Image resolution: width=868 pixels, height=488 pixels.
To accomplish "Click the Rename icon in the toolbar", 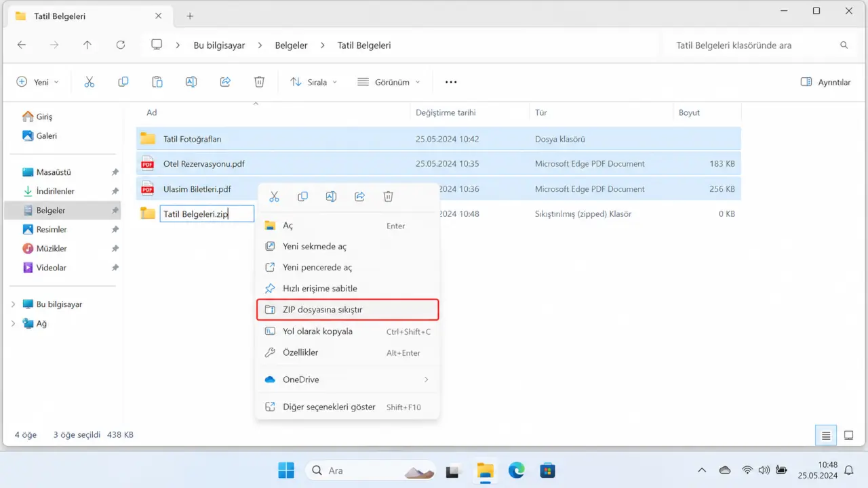I will point(191,82).
